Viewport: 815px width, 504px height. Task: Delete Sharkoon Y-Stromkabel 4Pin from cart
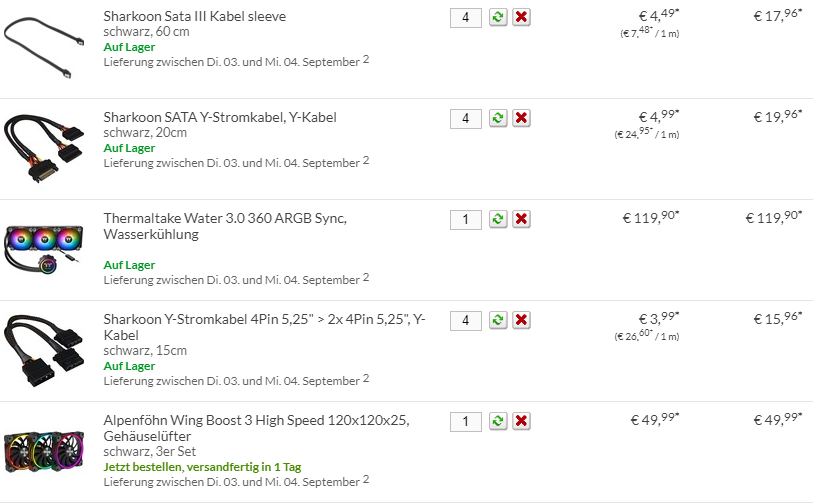click(521, 320)
